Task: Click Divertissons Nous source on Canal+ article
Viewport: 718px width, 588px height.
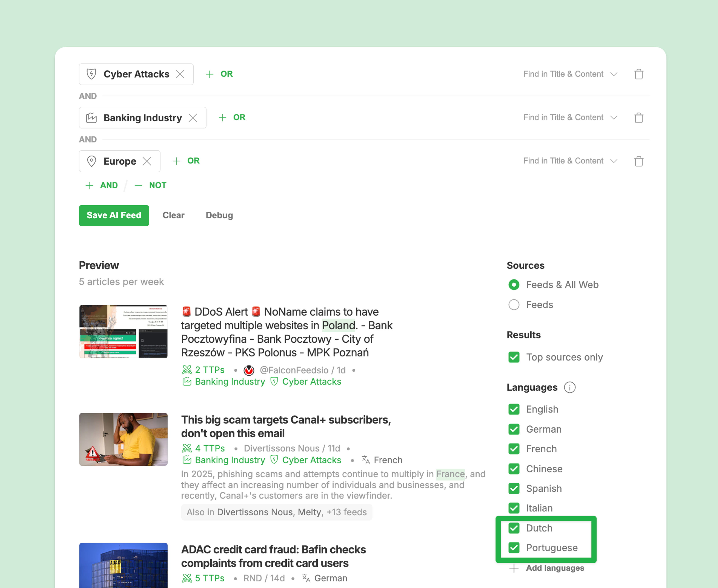Action: [281, 448]
